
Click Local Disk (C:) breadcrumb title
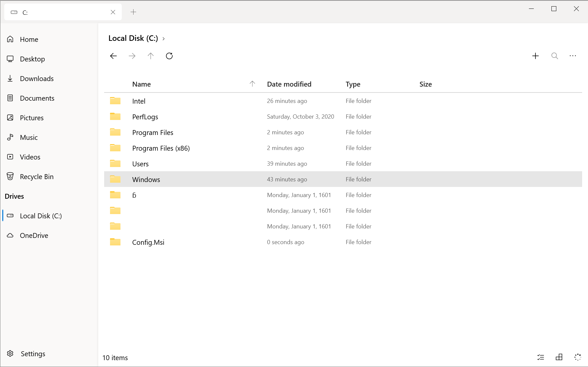click(x=133, y=38)
